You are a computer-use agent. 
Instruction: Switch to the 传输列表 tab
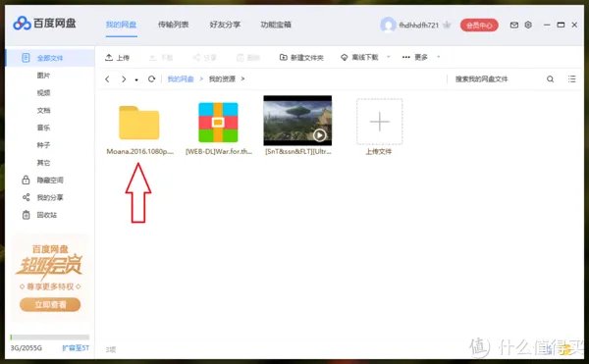coord(173,25)
